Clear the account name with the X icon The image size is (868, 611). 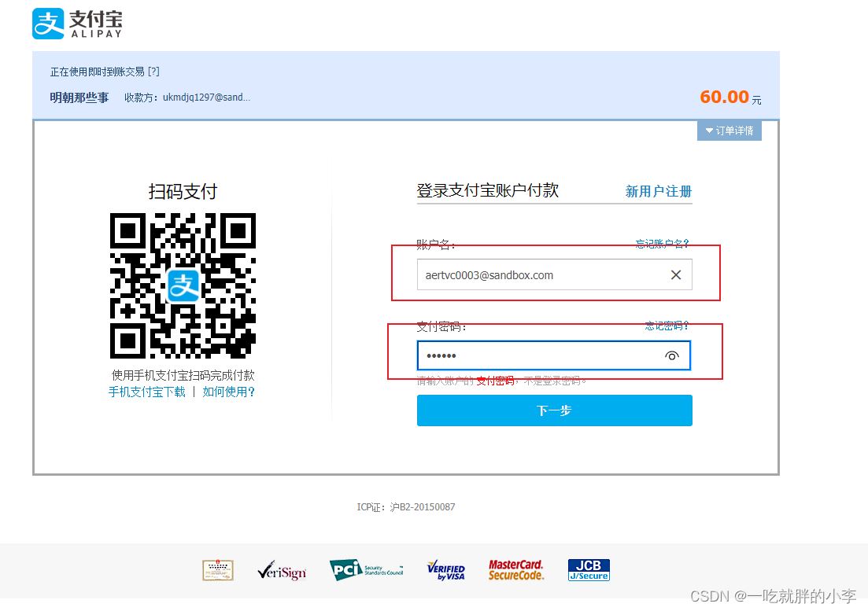pos(676,274)
